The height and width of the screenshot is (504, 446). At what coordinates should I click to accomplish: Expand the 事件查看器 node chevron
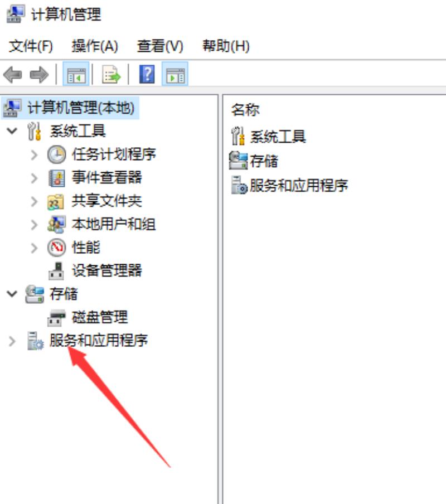[34, 178]
